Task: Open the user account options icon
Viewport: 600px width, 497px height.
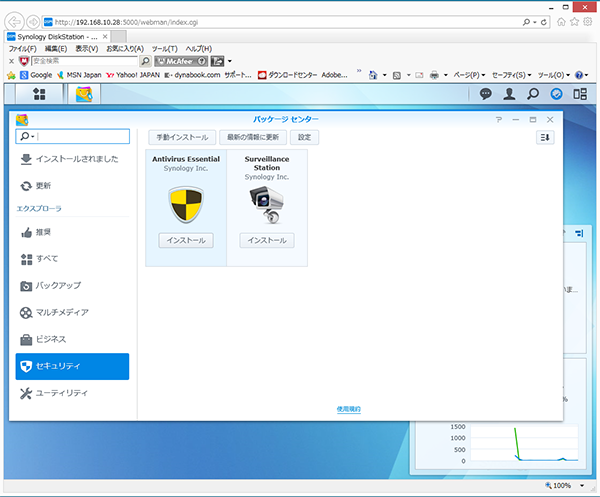Action: (x=510, y=94)
